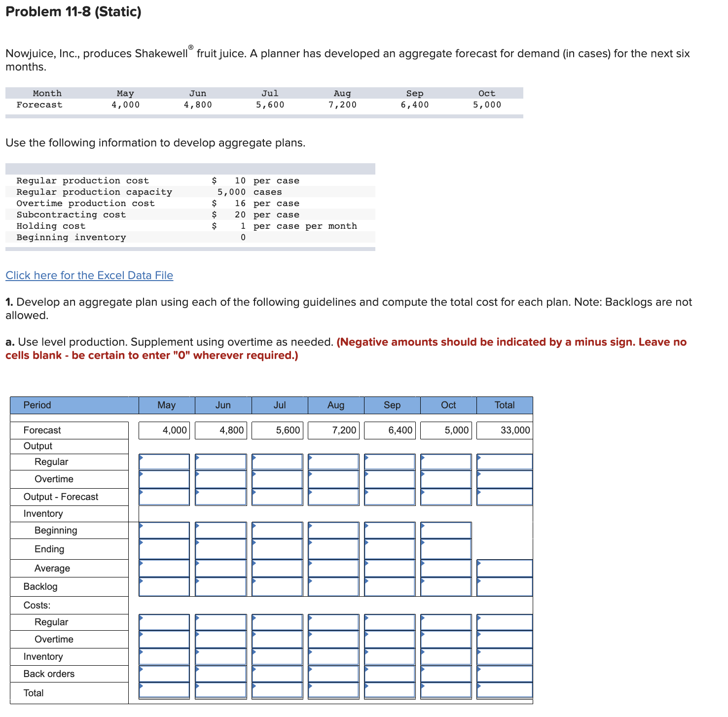Select the Backlog cell for Jun

tap(220, 587)
